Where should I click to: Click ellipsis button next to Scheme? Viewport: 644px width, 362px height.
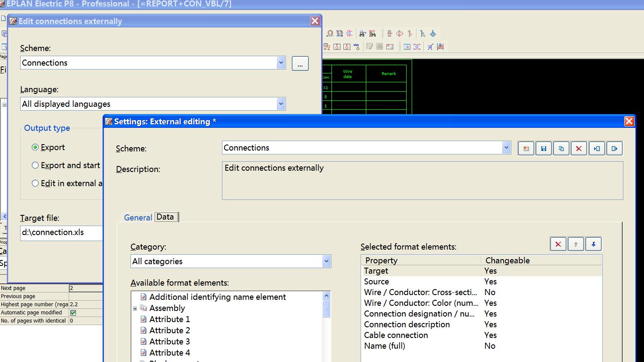pyautogui.click(x=300, y=63)
